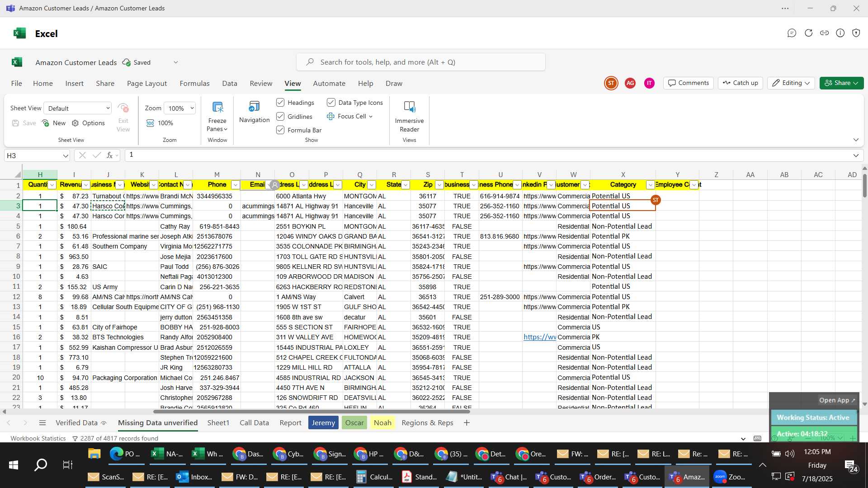Open the all sheets list icon
Screen dimensions: 868x488
click(42, 423)
